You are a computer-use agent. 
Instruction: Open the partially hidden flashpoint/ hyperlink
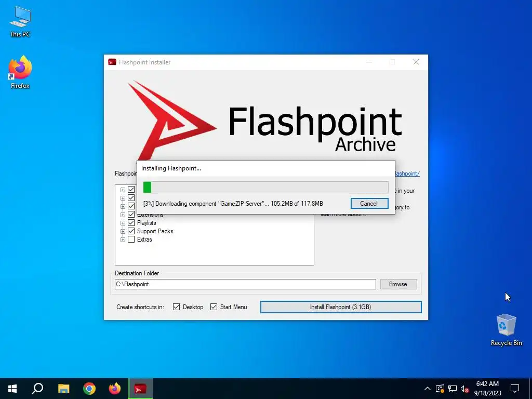click(407, 174)
